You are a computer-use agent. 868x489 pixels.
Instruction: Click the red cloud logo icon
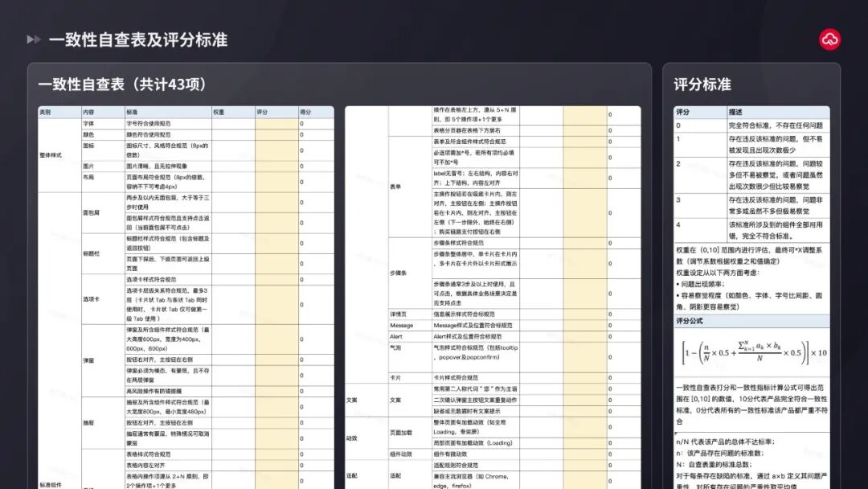coord(829,39)
